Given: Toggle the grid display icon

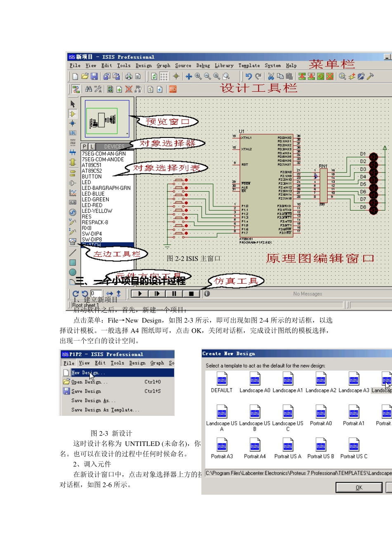Looking at the screenshot, I should click(x=164, y=76).
